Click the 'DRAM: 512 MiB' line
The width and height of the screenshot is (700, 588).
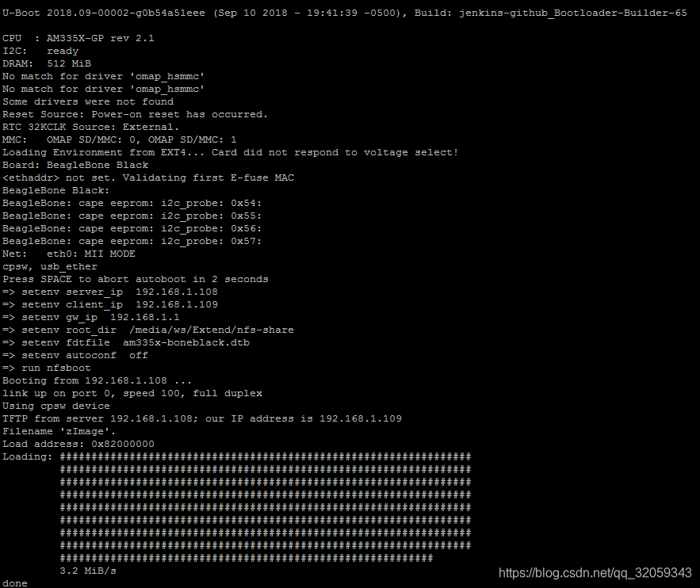pyautogui.click(x=47, y=63)
